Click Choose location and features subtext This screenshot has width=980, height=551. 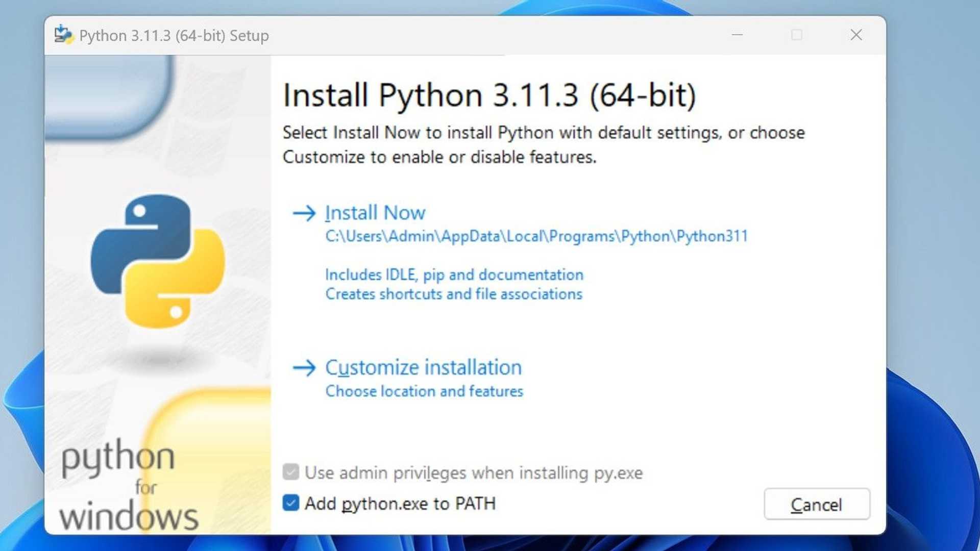(424, 391)
